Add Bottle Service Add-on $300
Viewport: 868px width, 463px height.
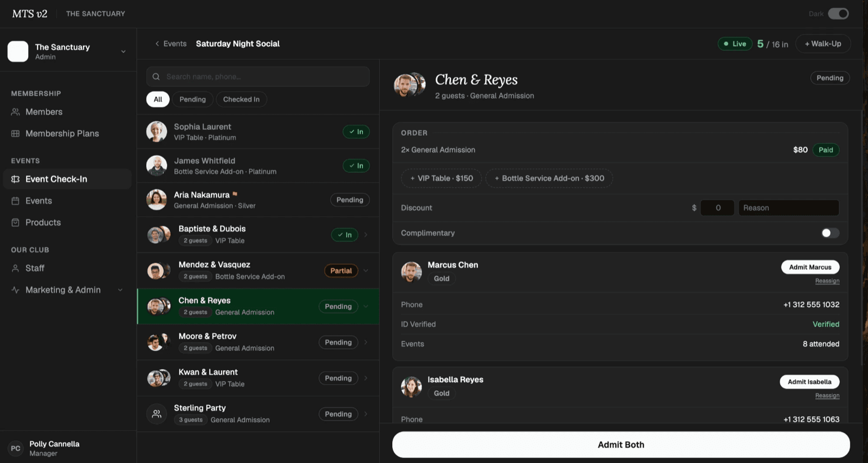pos(549,178)
